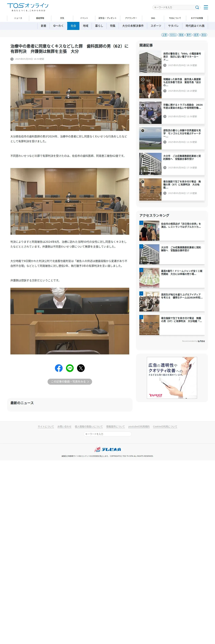This screenshot has height=644, width=215.
Task: Open youtubeの利用規約 footer link
Action: 139,426
